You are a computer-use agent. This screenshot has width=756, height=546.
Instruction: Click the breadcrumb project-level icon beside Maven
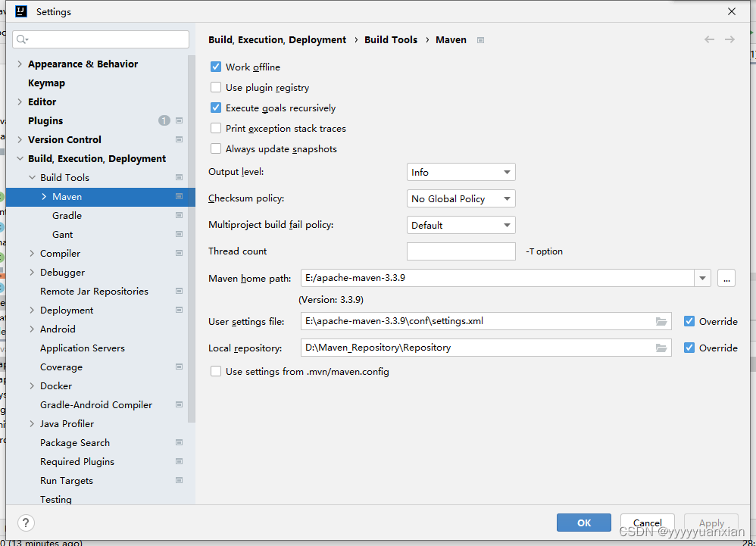(480, 40)
